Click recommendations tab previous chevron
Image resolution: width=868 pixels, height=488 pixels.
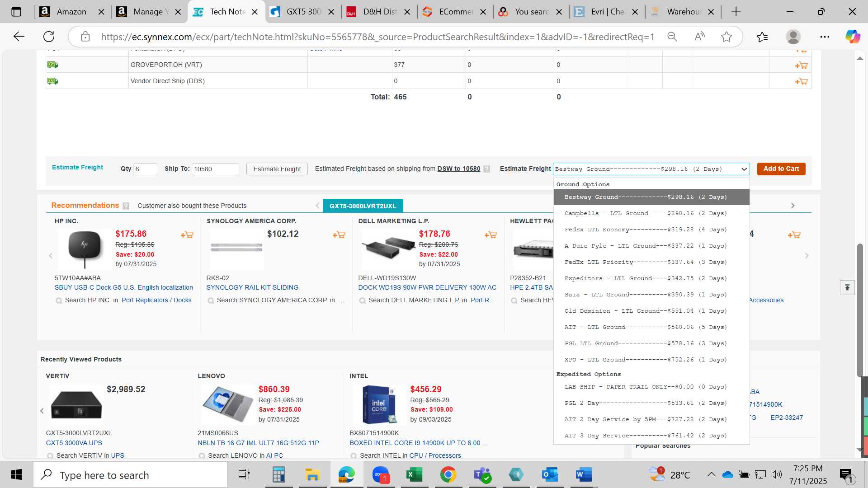(317, 206)
